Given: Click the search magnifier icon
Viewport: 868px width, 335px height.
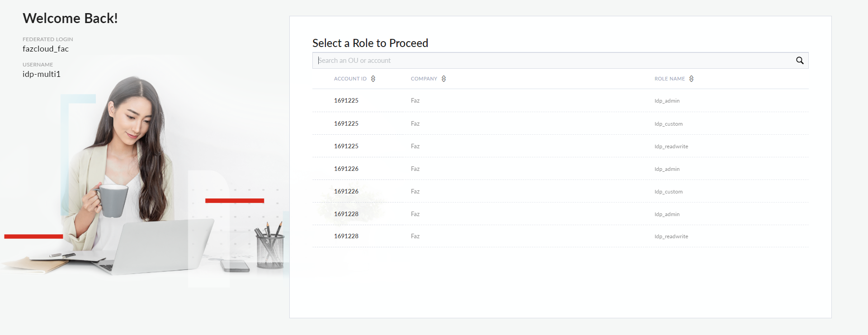Looking at the screenshot, I should (x=799, y=61).
